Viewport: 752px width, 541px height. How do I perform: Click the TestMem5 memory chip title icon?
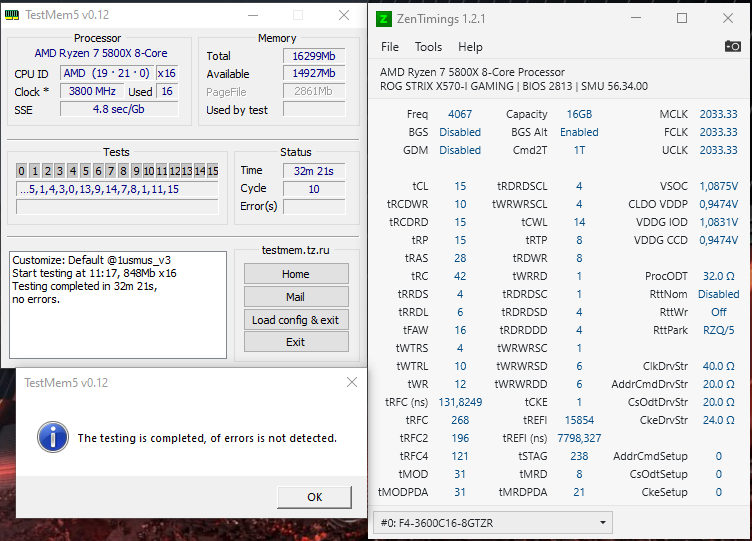[12, 15]
